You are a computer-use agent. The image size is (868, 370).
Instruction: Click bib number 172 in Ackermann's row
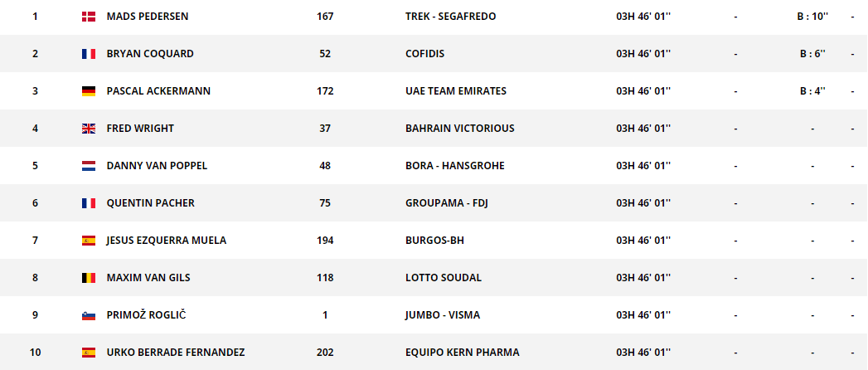325,91
